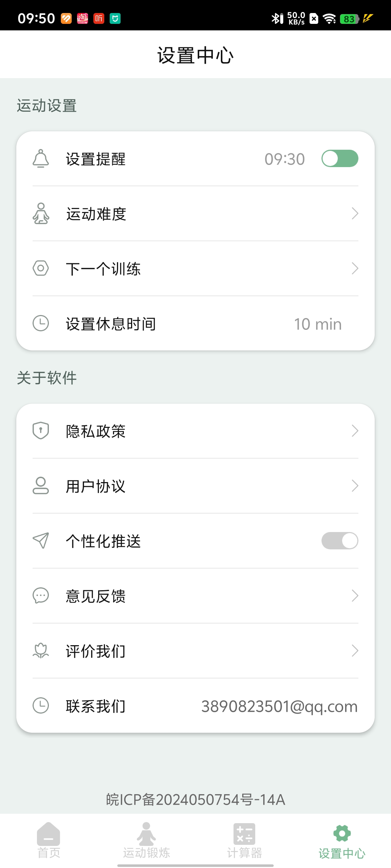Toggle the 设置提醒 reminder switch
The width and height of the screenshot is (391, 868).
[340, 158]
